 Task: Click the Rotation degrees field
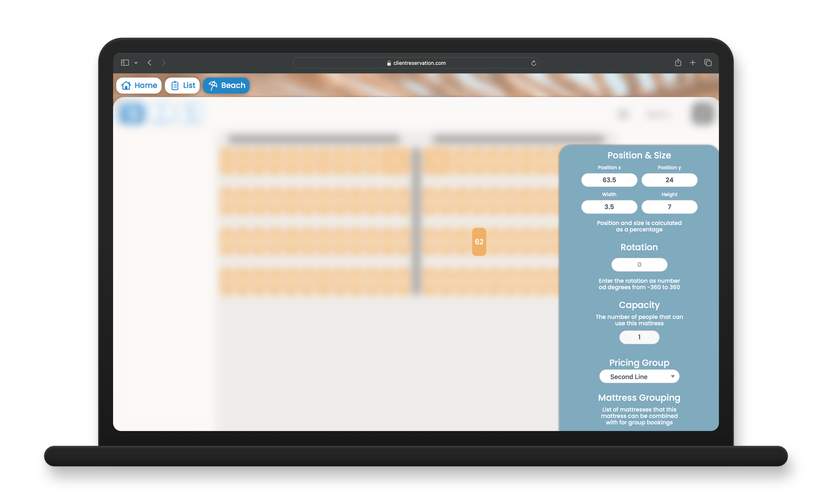(639, 265)
